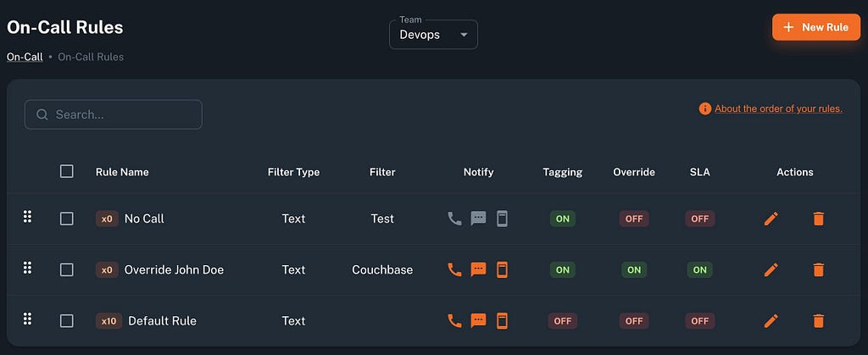The height and width of the screenshot is (355, 868).
Task: Toggle SLA OFF badge for Default Rule
Action: pyautogui.click(x=699, y=321)
